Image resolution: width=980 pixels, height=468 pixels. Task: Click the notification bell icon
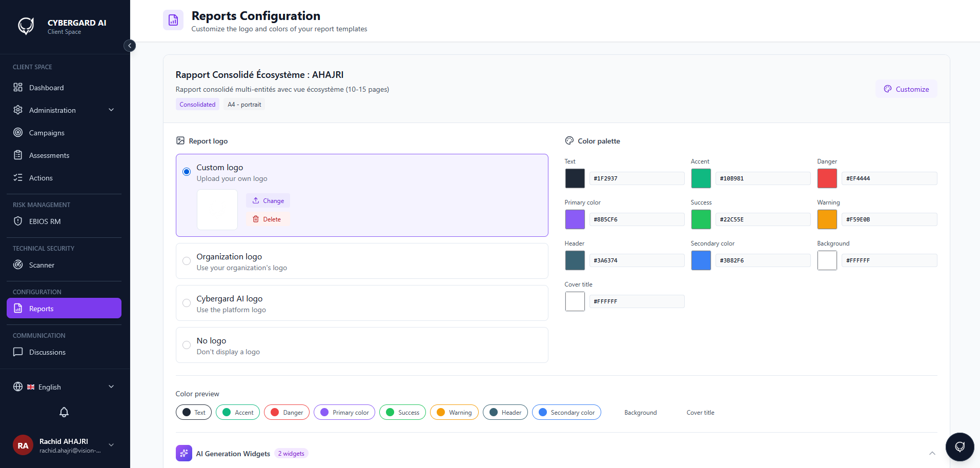tap(64, 412)
